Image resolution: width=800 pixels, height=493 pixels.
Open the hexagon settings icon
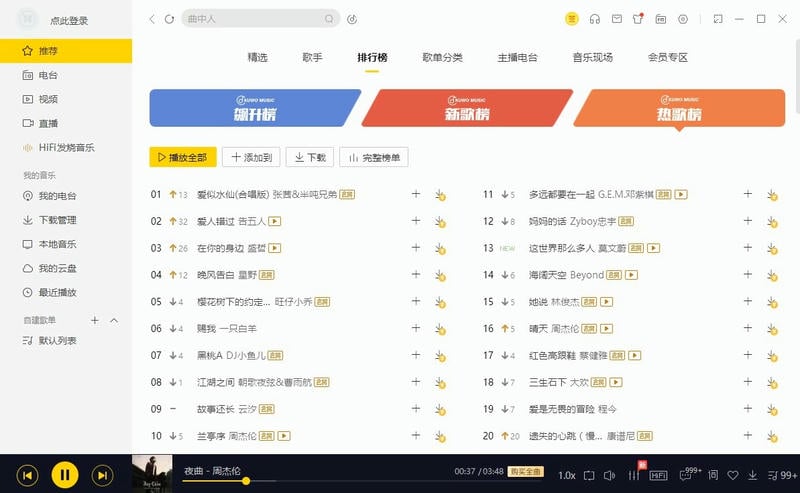[683, 19]
